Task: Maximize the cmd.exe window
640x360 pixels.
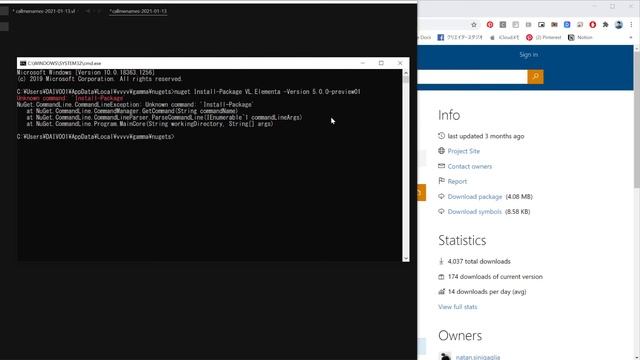Action: [x=381, y=63]
